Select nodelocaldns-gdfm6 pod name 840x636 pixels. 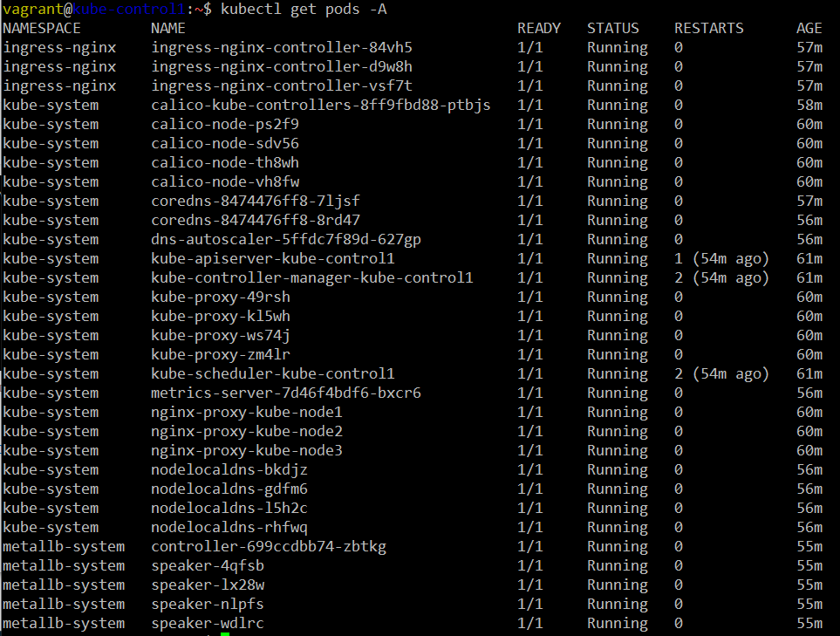229,489
